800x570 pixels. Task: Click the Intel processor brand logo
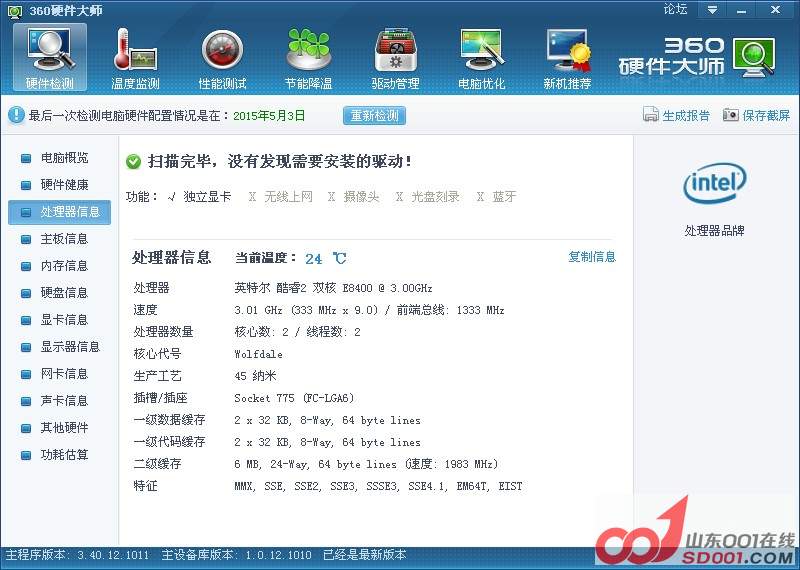point(714,183)
